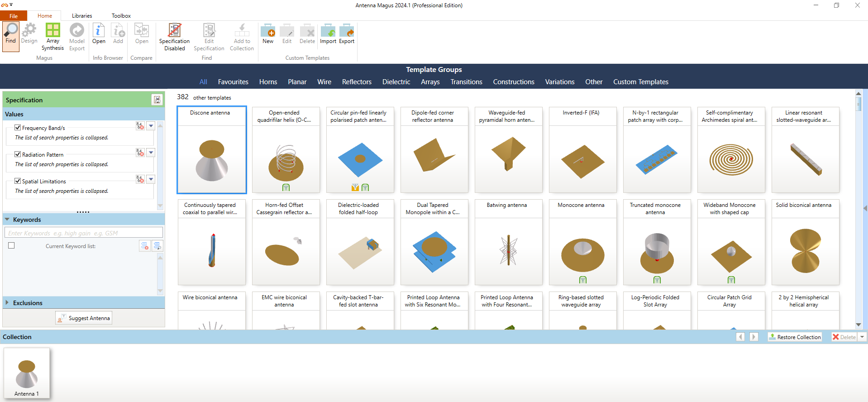
Task: Select the Monocone antenna template
Action: (583, 242)
